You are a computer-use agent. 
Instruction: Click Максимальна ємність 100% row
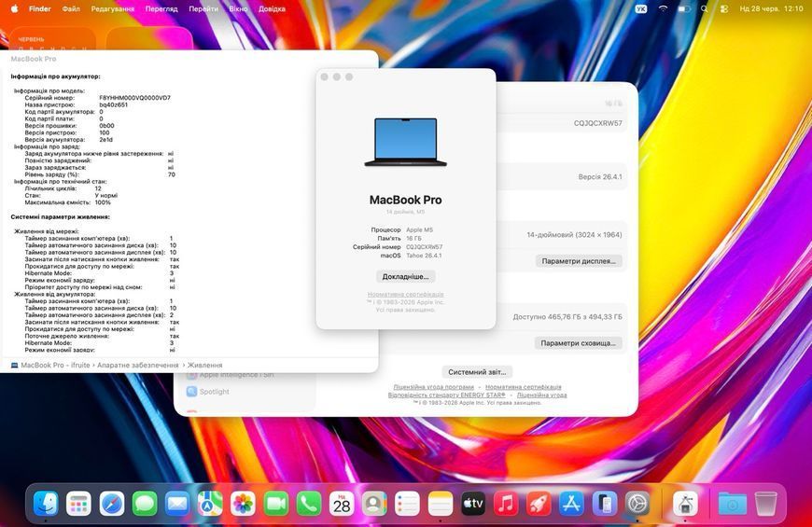click(67, 202)
